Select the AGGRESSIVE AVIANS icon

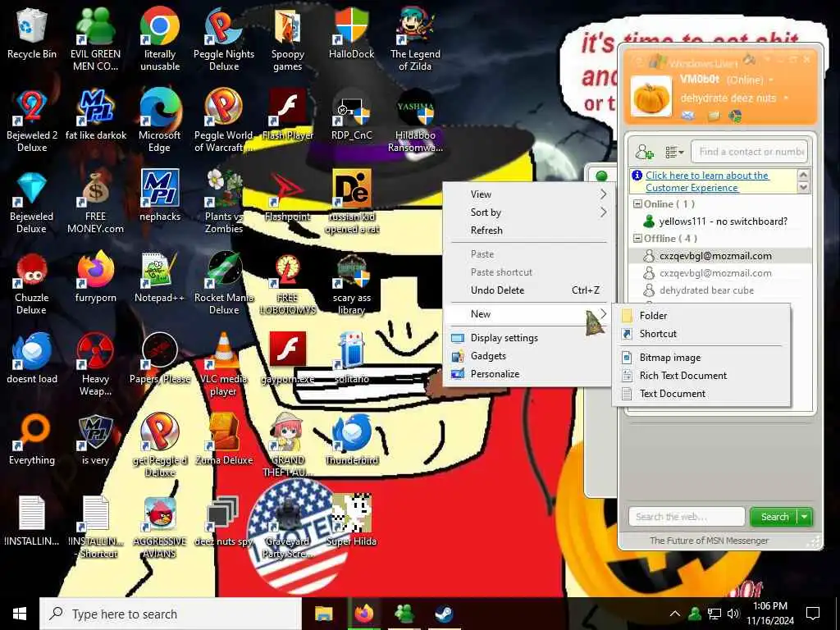point(160,526)
